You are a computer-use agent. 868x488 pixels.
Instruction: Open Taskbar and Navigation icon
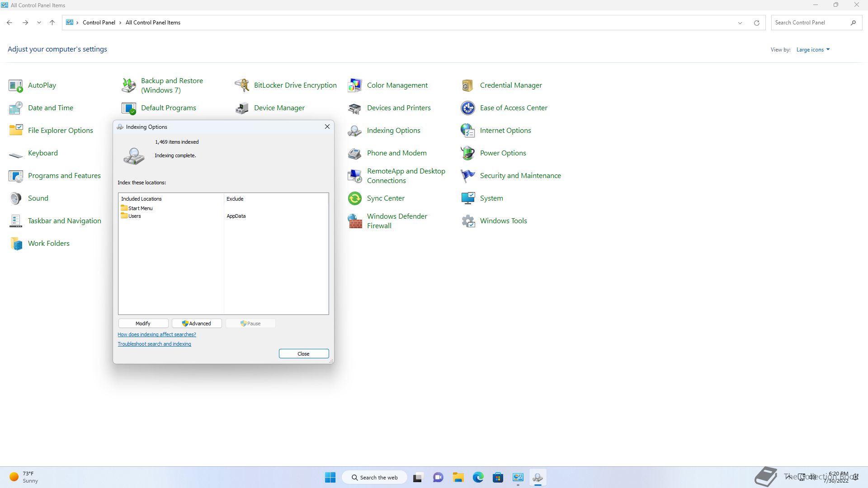pyautogui.click(x=16, y=221)
